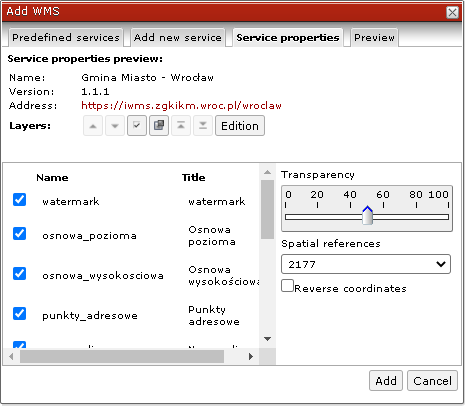Click the Add button
Viewport: 466px width, 406px height.
click(x=386, y=381)
